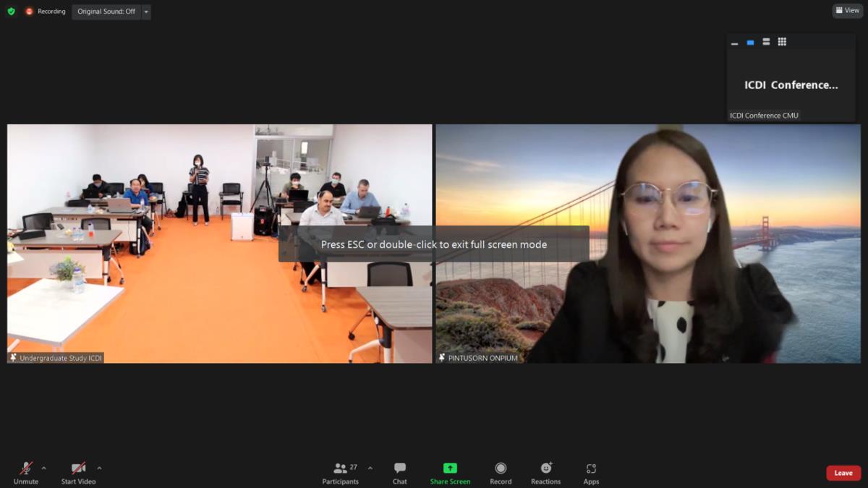Expand the caret next to Participants

(370, 468)
